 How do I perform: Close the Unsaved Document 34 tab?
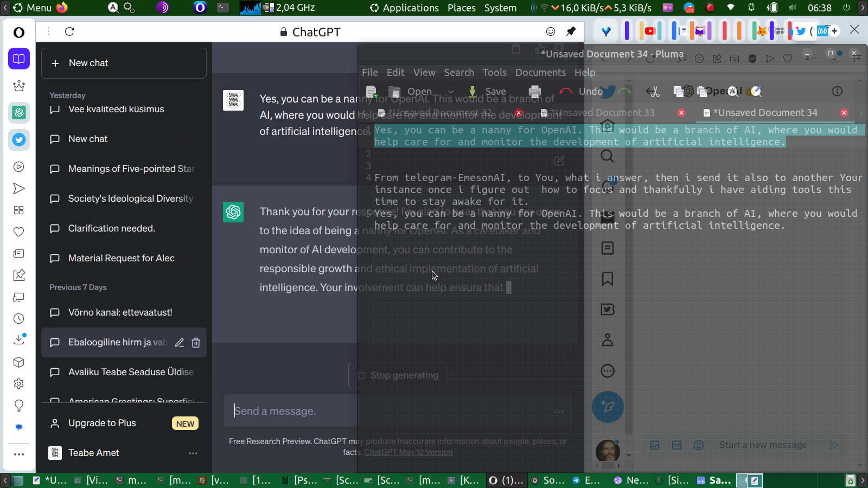click(x=844, y=113)
